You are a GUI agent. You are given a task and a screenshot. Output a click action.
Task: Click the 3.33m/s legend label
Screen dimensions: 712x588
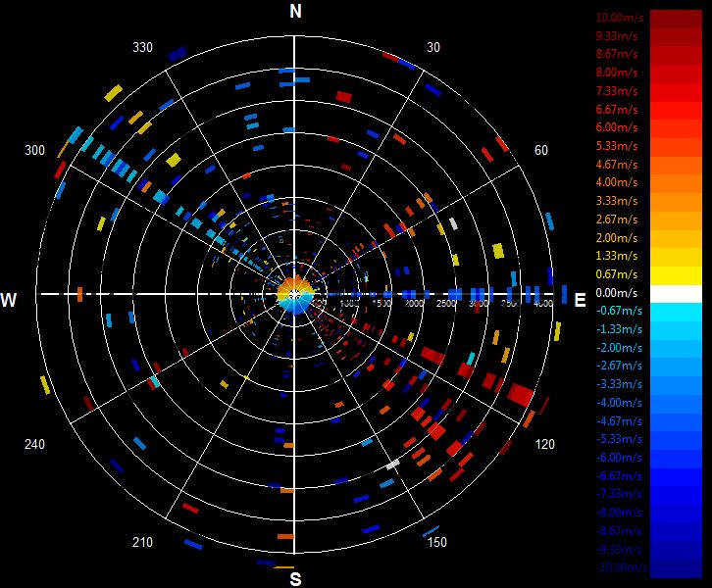click(617, 201)
